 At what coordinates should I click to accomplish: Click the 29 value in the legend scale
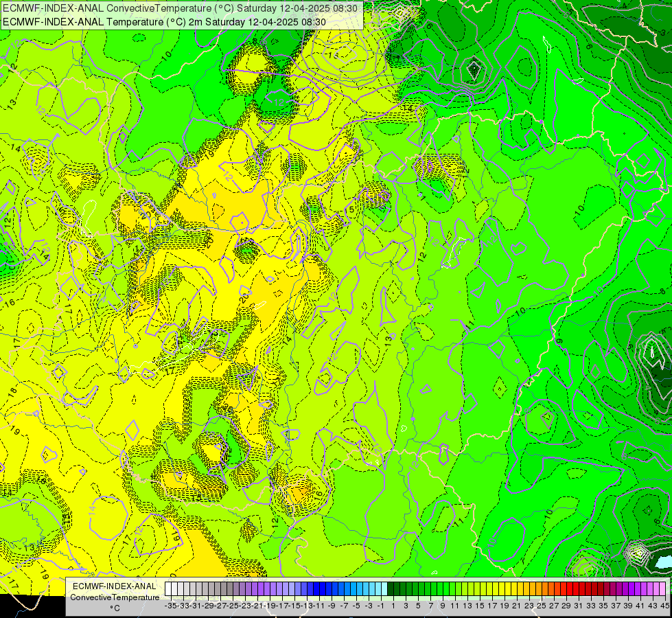[x=566, y=606]
